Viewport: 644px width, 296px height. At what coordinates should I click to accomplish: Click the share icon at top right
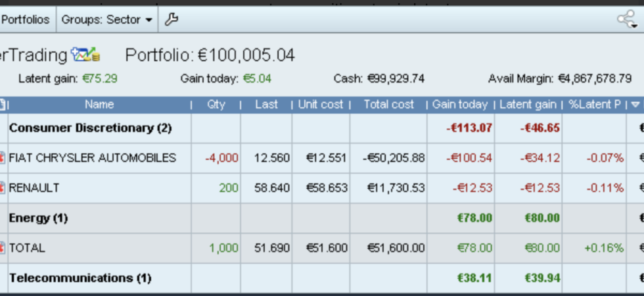coord(626,19)
